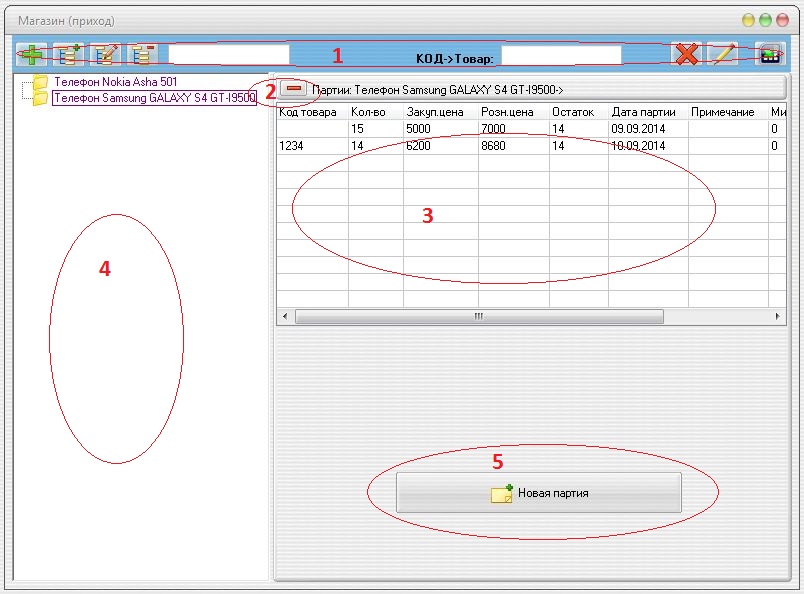Viewport: 804px width, 594px height.
Task: Click the table's scroll-left arrow
Action: click(286, 316)
